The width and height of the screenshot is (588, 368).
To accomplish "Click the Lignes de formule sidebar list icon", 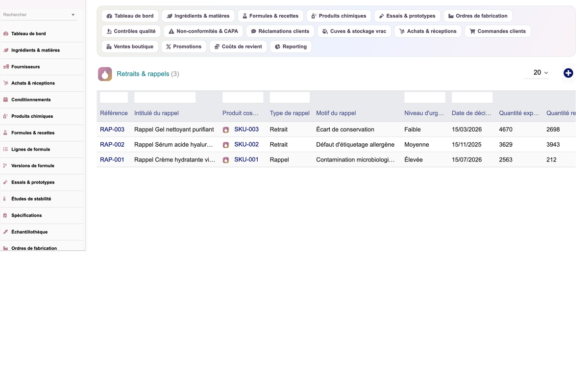I will click(x=6, y=149).
